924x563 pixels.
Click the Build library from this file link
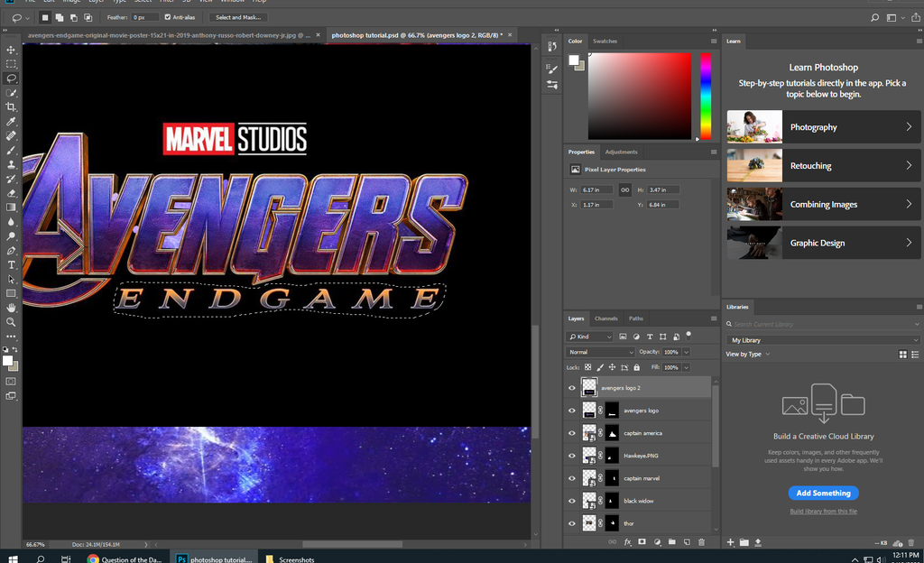click(823, 511)
